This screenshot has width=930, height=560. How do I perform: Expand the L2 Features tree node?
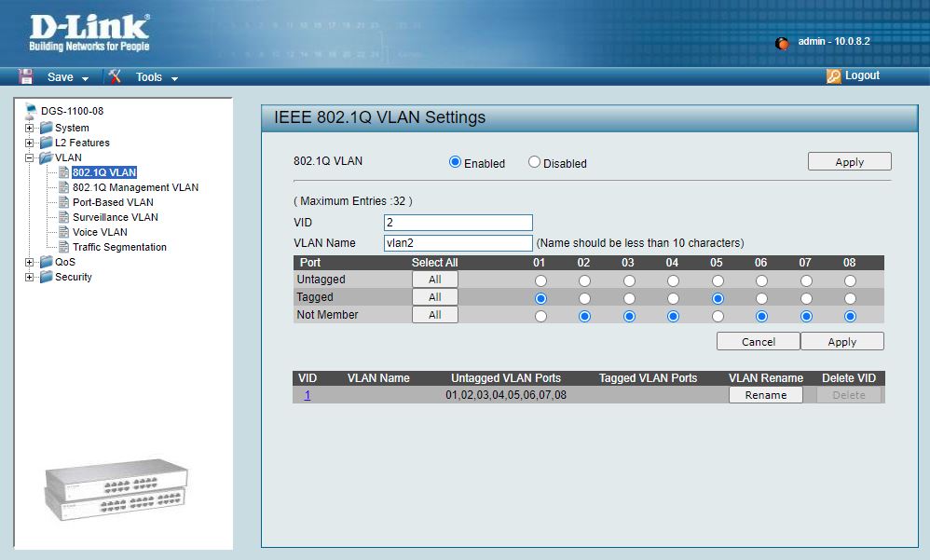click(30, 143)
